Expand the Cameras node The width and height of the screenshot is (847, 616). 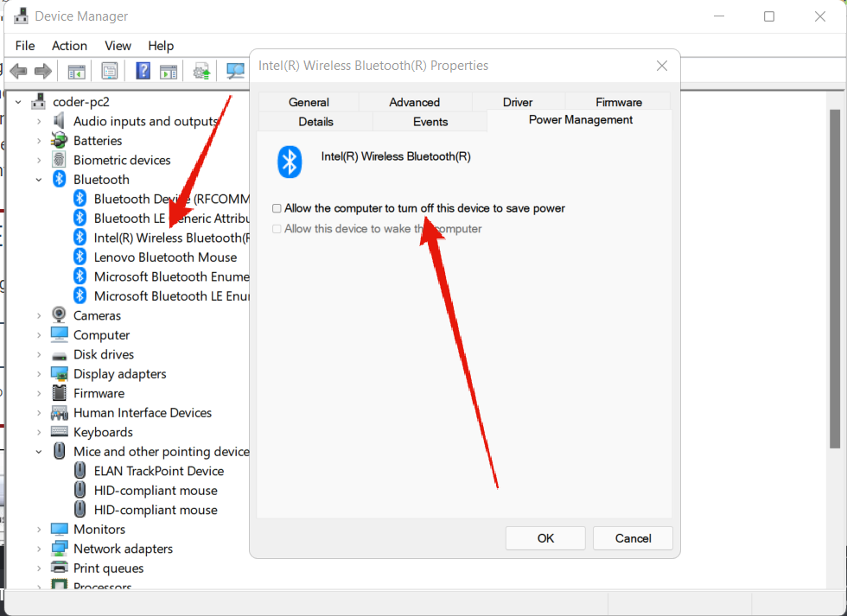39,315
